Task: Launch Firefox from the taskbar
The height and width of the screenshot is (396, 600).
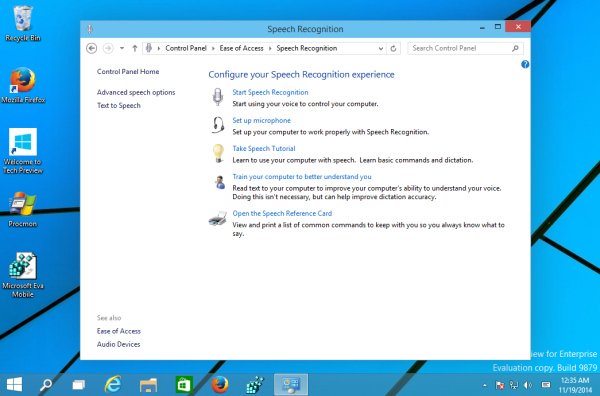Action: coord(220,385)
